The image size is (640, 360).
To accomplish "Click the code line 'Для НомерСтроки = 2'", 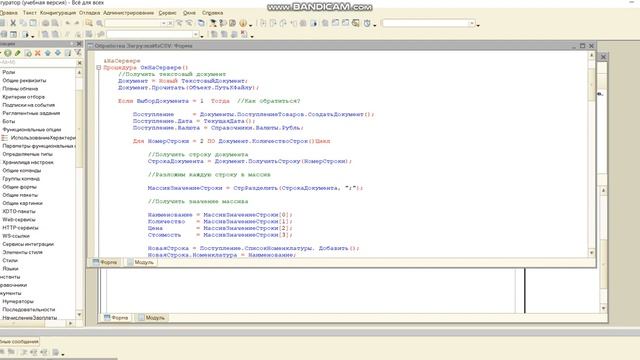I will (231, 141).
